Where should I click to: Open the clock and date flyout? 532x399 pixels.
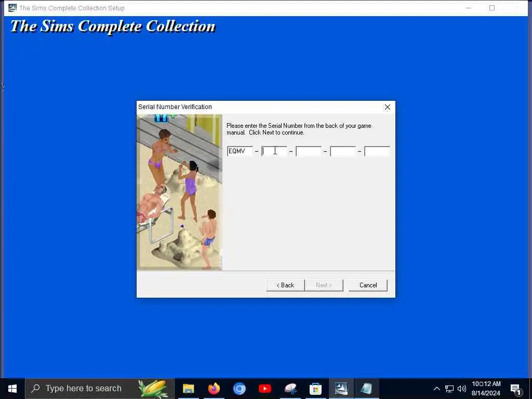486,389
